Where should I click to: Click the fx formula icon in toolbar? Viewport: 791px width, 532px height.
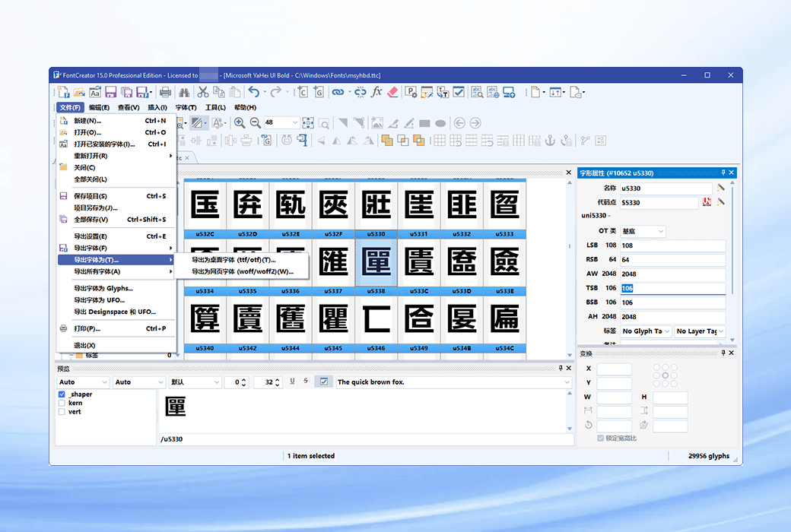pyautogui.click(x=376, y=92)
